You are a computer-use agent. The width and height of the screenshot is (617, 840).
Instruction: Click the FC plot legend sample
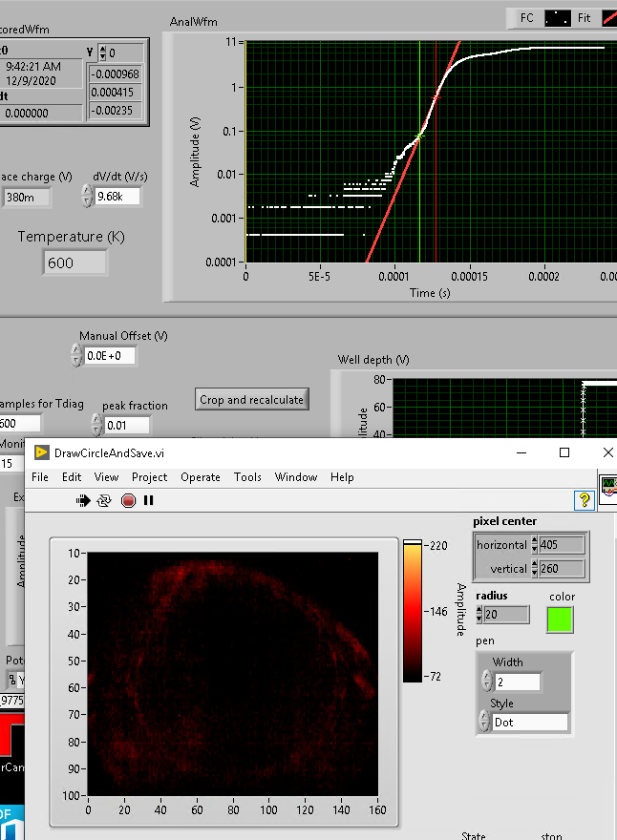[x=557, y=17]
